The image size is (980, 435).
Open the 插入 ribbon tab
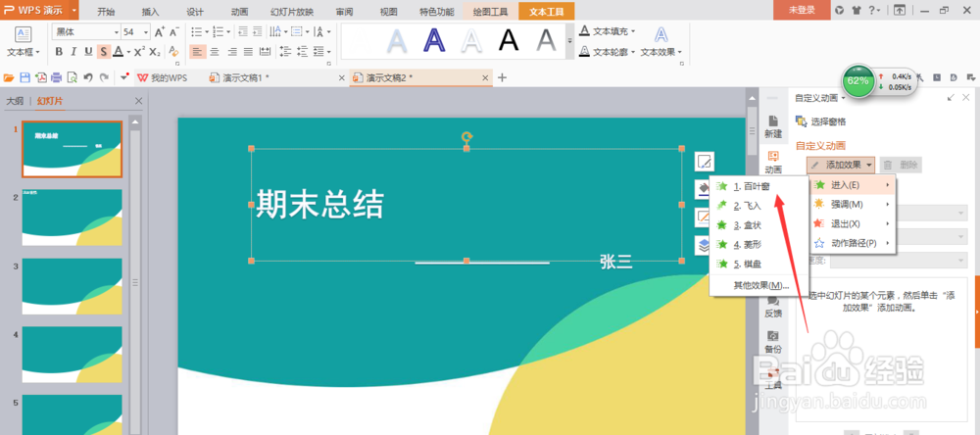coord(151,11)
